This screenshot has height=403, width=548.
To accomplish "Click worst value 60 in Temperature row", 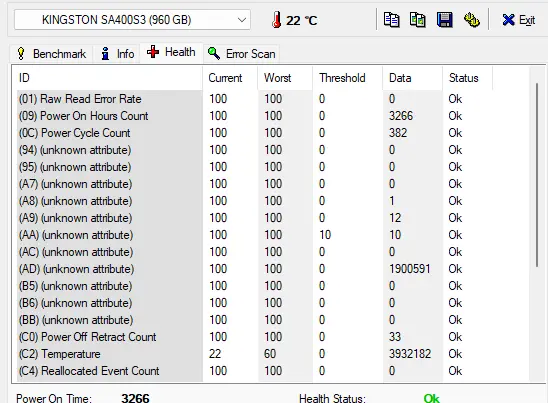I will pos(270,354).
